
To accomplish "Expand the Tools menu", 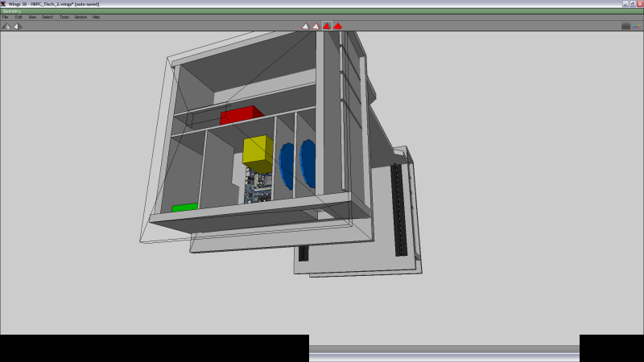I will click(x=64, y=17).
